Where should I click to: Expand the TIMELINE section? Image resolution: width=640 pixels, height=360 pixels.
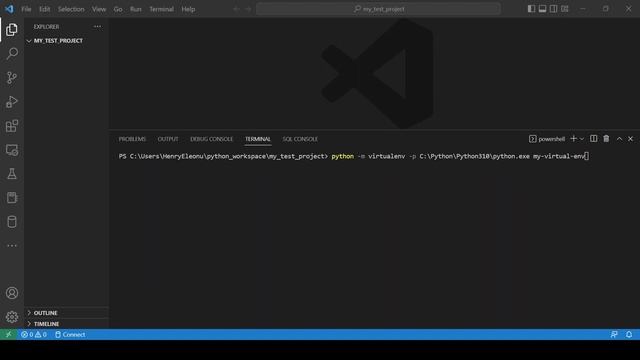[66, 324]
